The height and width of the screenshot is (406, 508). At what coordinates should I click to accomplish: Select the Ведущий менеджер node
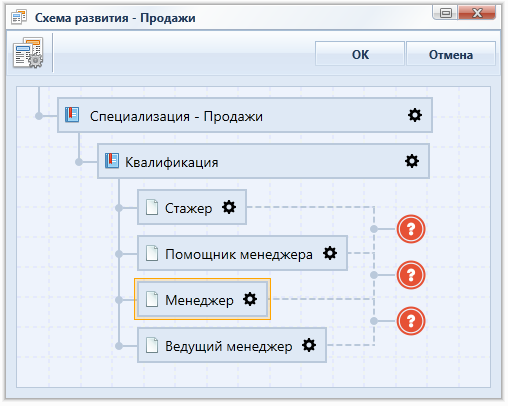232,345
